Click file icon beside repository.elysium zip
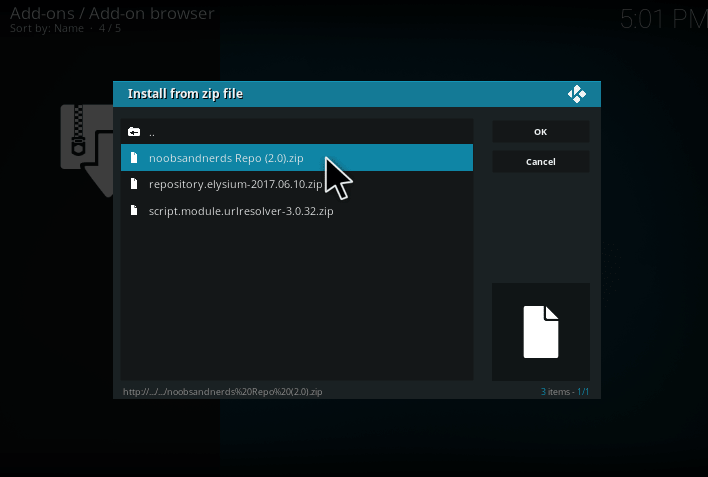The width and height of the screenshot is (708, 477). point(134,184)
